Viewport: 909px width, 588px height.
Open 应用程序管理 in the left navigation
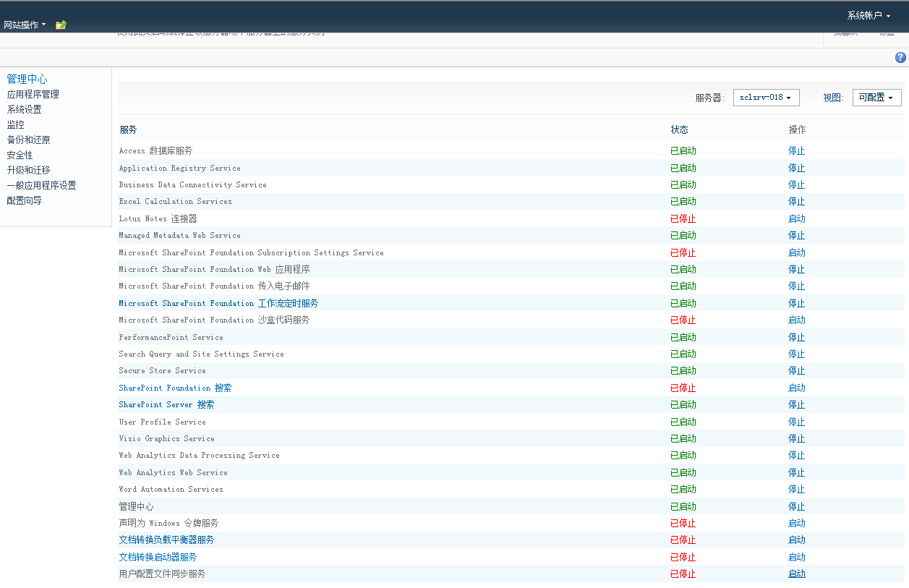click(x=33, y=94)
